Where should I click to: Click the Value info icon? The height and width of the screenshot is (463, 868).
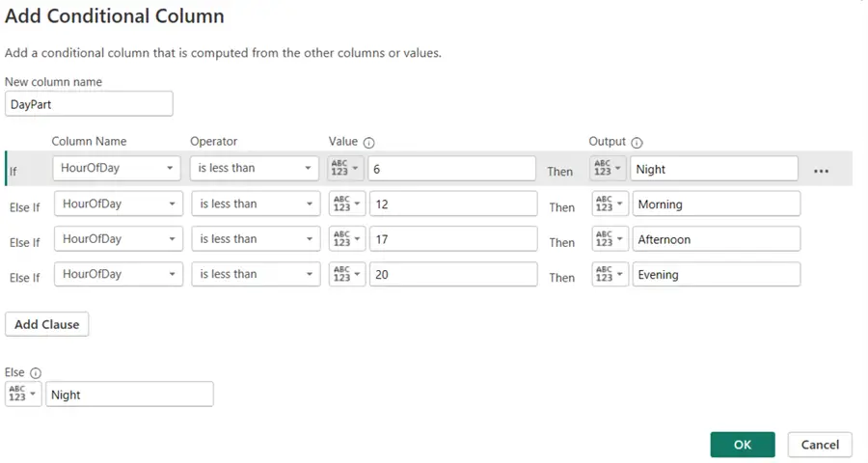368,142
